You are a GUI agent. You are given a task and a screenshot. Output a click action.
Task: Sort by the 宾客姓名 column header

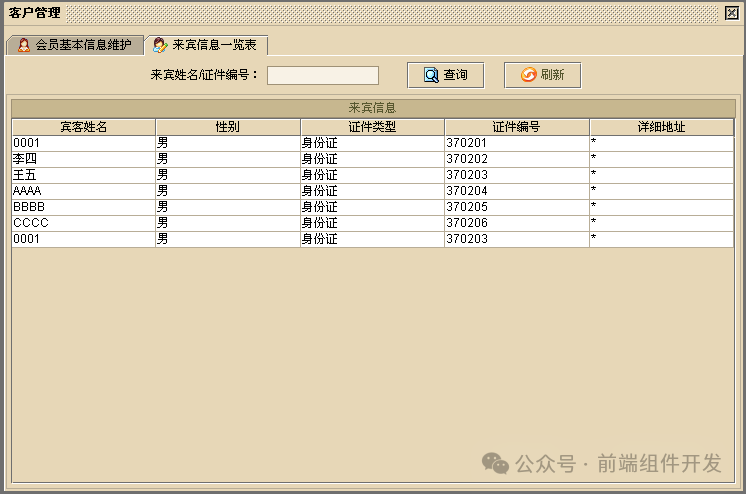click(84, 127)
